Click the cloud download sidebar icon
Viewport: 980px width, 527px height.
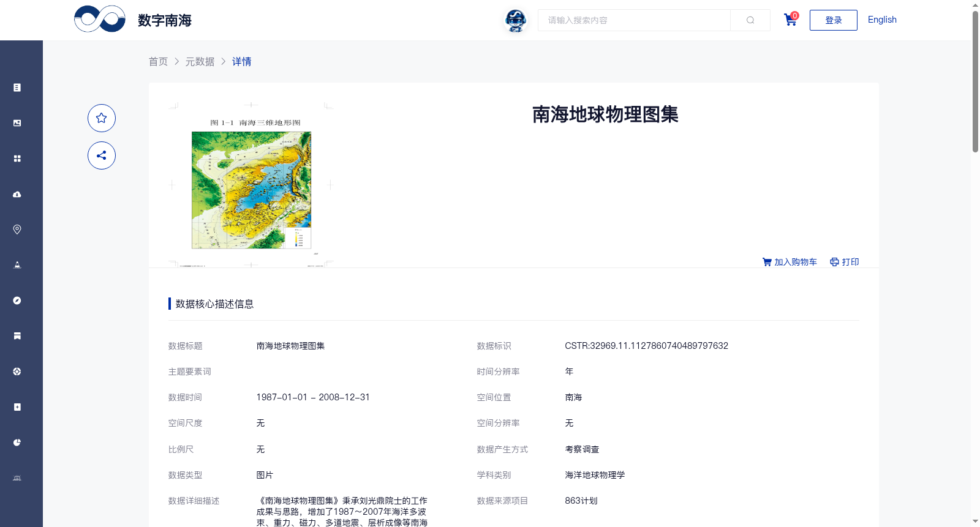tap(17, 194)
